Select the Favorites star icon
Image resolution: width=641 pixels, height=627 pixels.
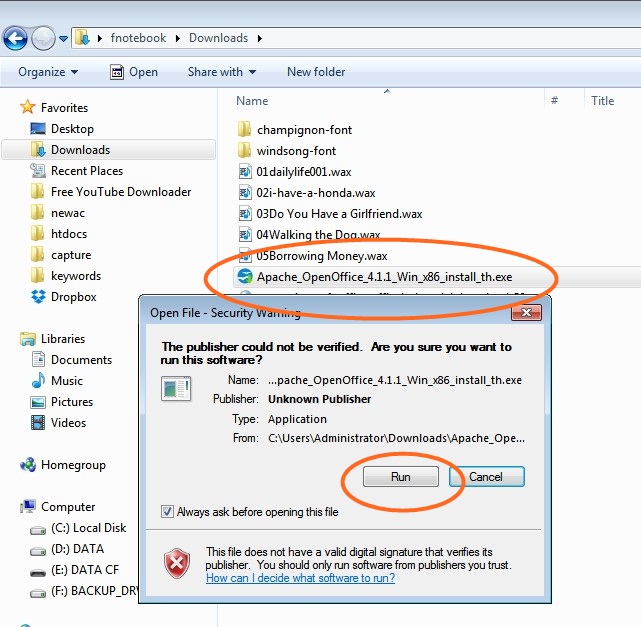pyautogui.click(x=27, y=107)
